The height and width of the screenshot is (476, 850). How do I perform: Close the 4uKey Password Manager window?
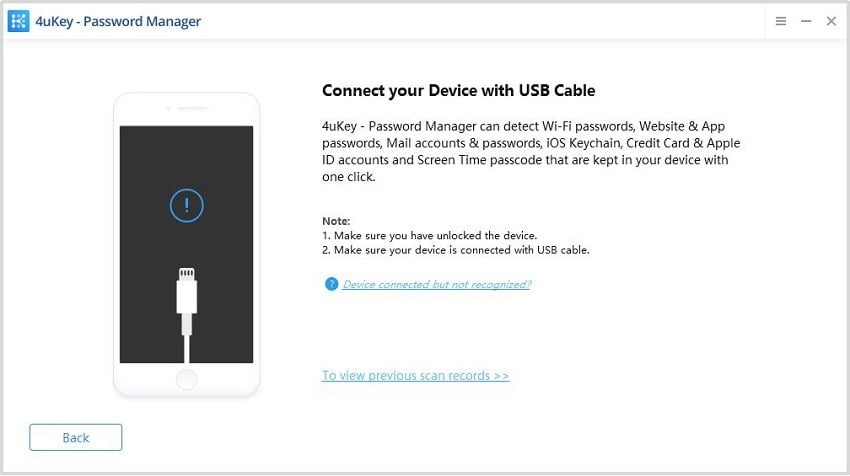(831, 21)
